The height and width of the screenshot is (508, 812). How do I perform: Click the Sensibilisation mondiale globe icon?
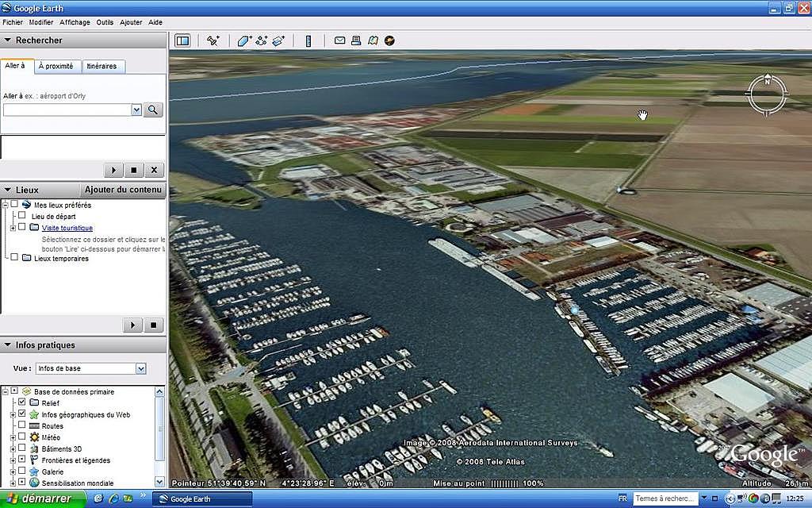point(34,483)
